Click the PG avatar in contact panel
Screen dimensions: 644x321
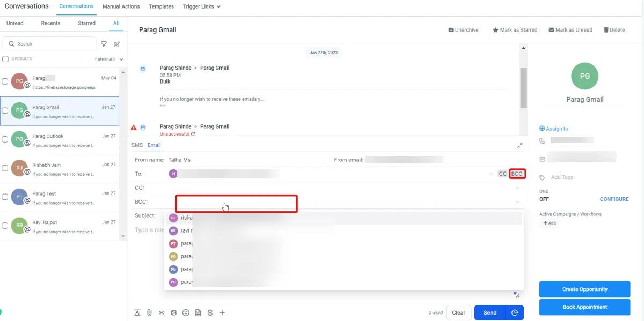pos(585,76)
